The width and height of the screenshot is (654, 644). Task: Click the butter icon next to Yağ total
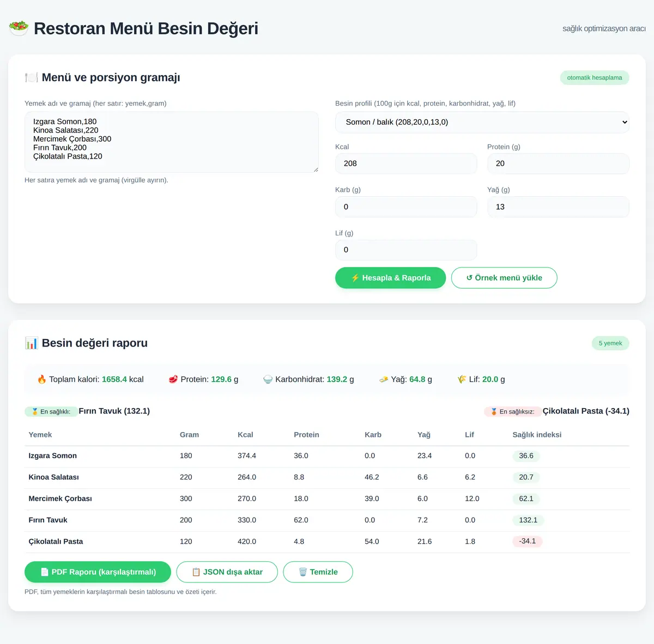click(384, 379)
